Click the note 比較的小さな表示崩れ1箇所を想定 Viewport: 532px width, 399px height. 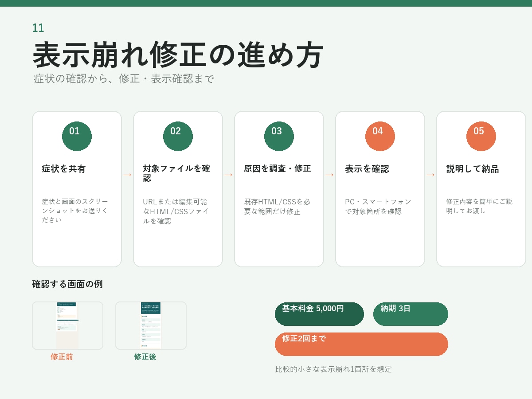[x=333, y=369]
